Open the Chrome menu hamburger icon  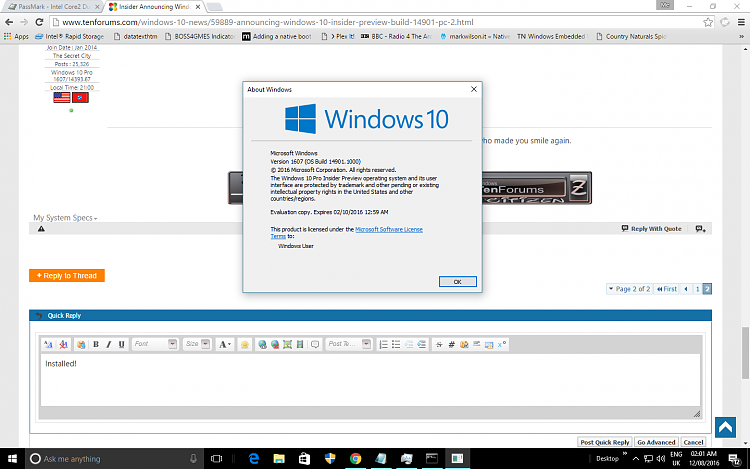point(741,22)
